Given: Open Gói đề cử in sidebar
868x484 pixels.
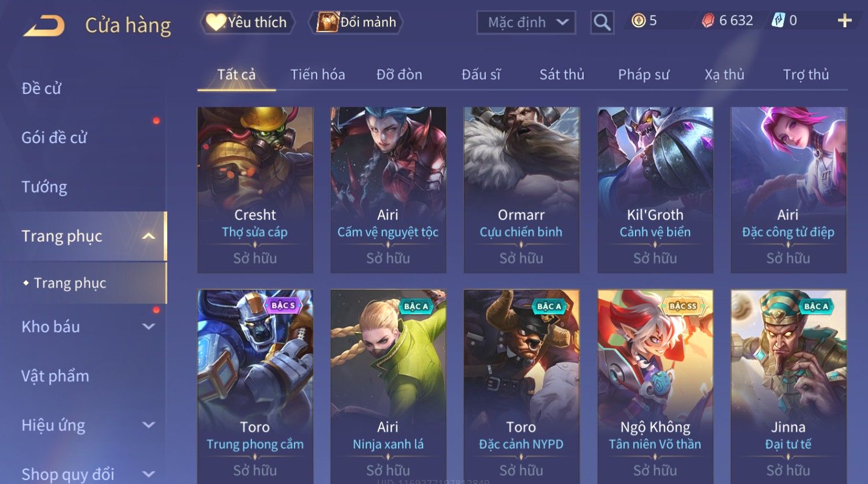Looking at the screenshot, I should [x=54, y=137].
